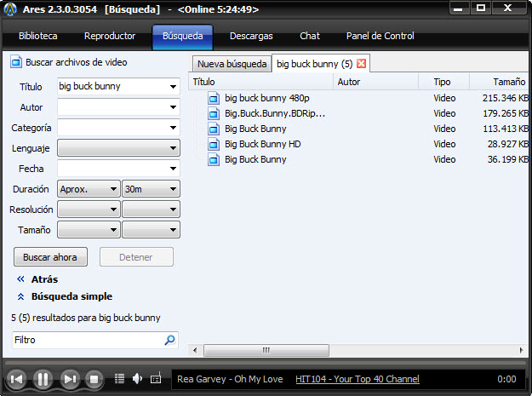Open the HIT104 Top 40 Channel link

(358, 379)
